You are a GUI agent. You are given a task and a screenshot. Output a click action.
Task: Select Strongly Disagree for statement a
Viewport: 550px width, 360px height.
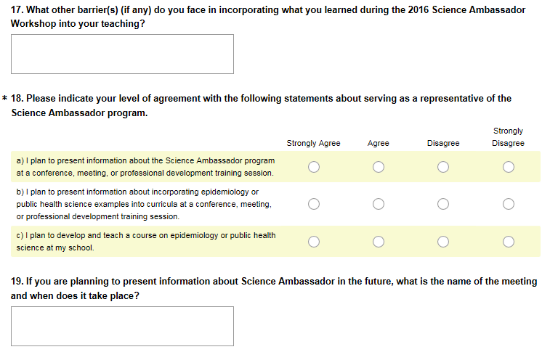point(508,167)
